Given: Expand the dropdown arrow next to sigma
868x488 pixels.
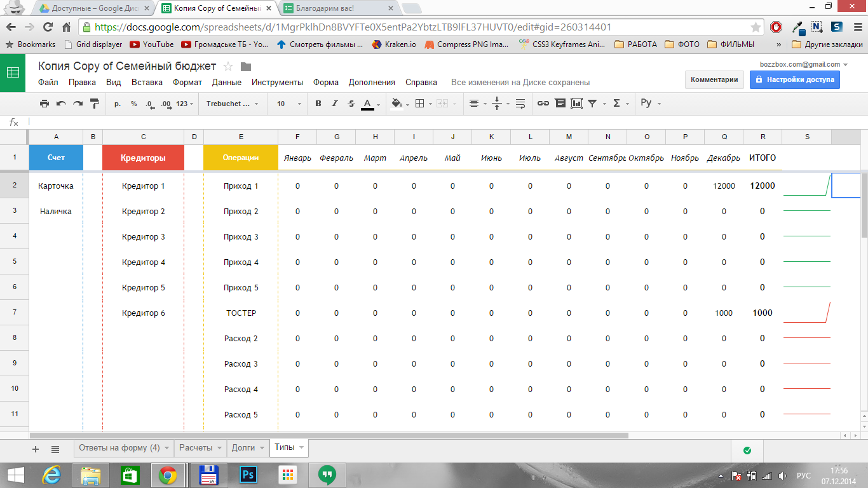Looking at the screenshot, I should [627, 104].
